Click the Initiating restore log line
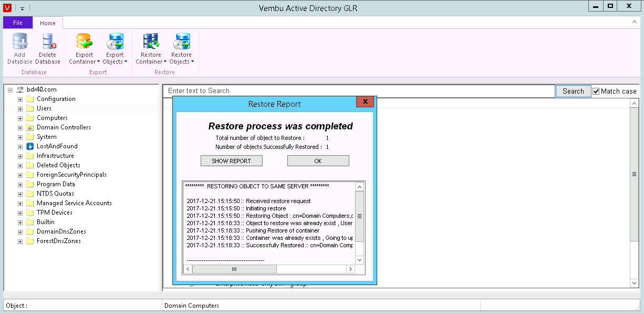 tap(236, 208)
